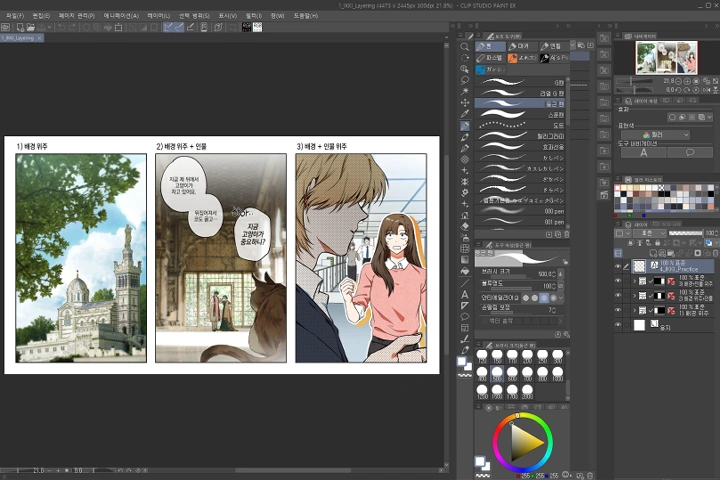Image resolution: width=720 pixels, height=481 pixels.
Task: Toggle the lock layer icon
Action: pos(657,243)
